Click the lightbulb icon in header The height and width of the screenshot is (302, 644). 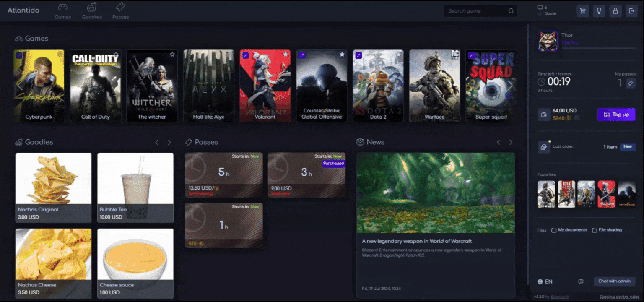point(599,11)
